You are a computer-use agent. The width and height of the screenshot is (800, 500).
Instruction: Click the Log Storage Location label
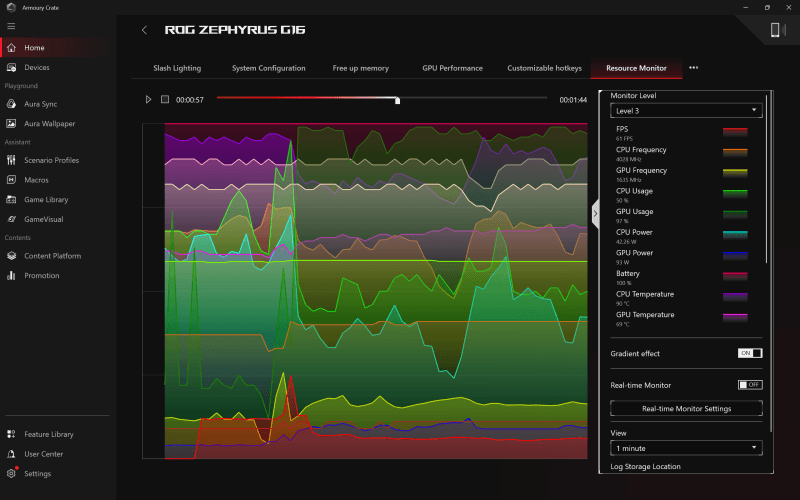click(645, 466)
